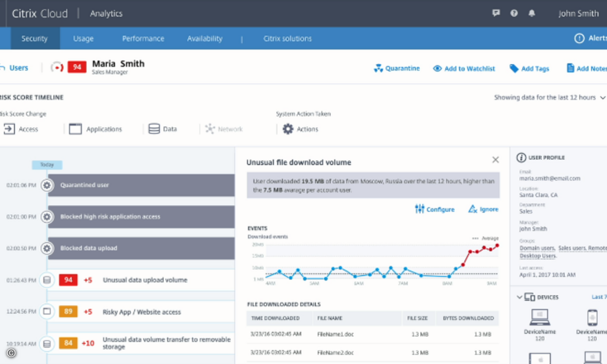Open the Blocked data upload entry

click(x=141, y=248)
